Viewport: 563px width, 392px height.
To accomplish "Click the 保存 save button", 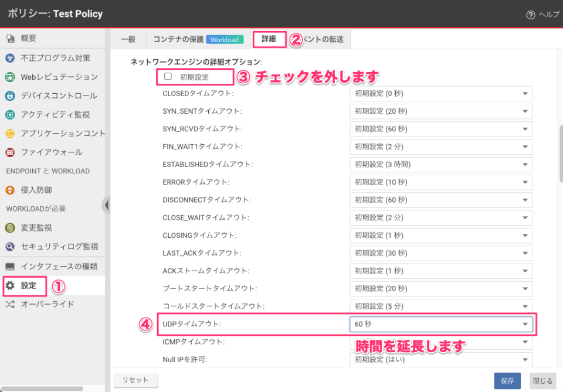I will coord(507,381).
